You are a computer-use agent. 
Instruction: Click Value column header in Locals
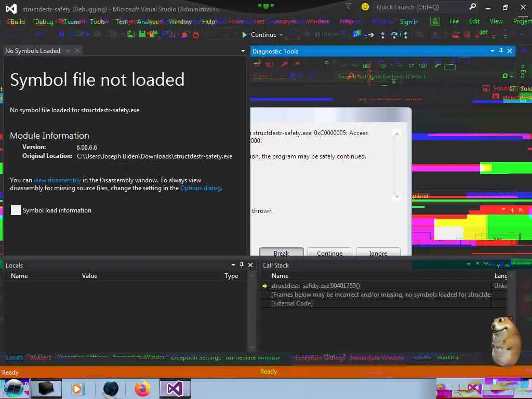[89, 276]
